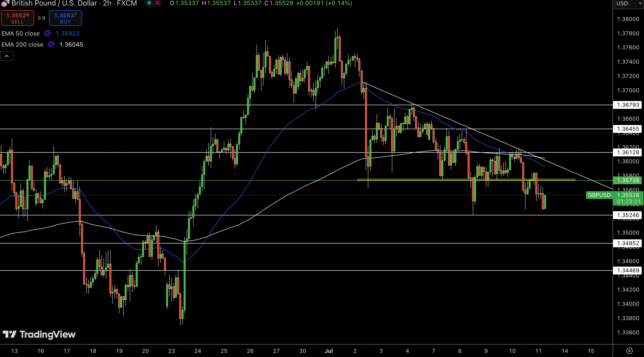Select the yellow highlighted support zone
The height and width of the screenshot is (357, 644).
coord(466,180)
